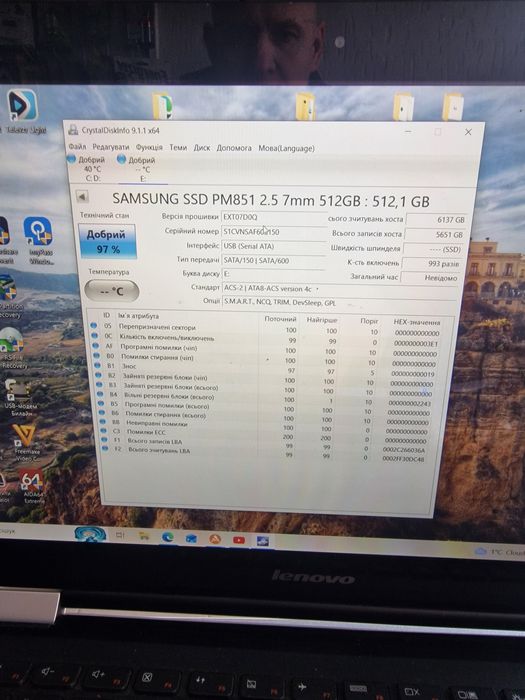Click the drive title SAMSUNG SSD PM851
525x700 pixels.
(x=271, y=200)
